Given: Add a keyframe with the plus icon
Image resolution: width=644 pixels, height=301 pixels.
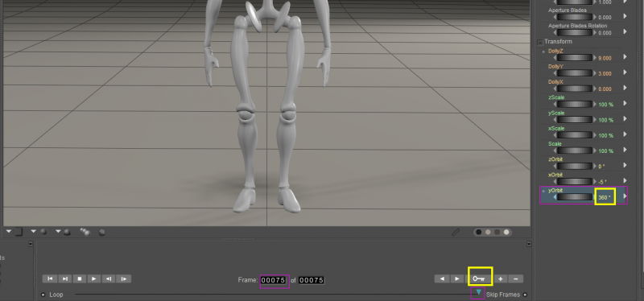Looking at the screenshot, I should coord(500,279).
